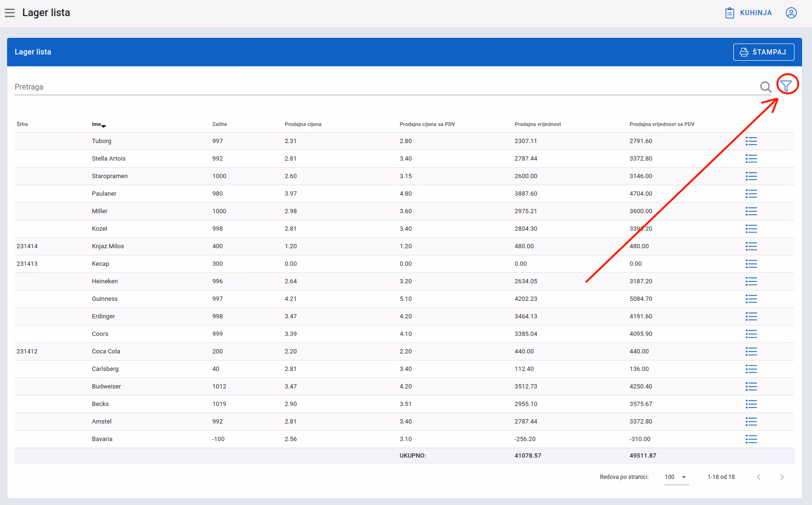
Task: Go to next page arrow
Action: point(782,477)
